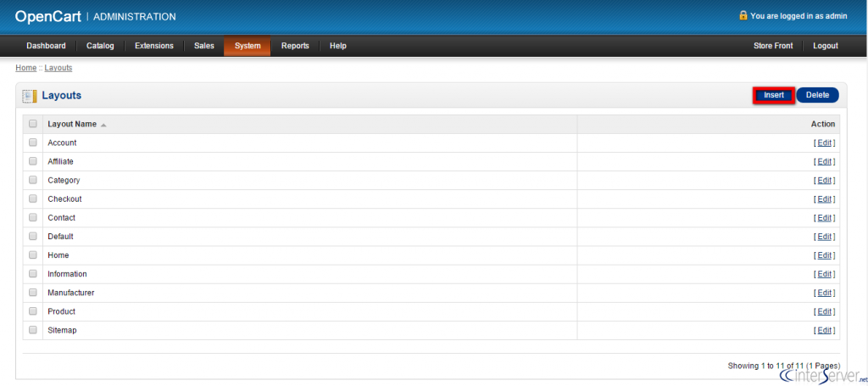Image resolution: width=868 pixels, height=386 pixels.
Task: Open the System menu
Action: click(248, 46)
